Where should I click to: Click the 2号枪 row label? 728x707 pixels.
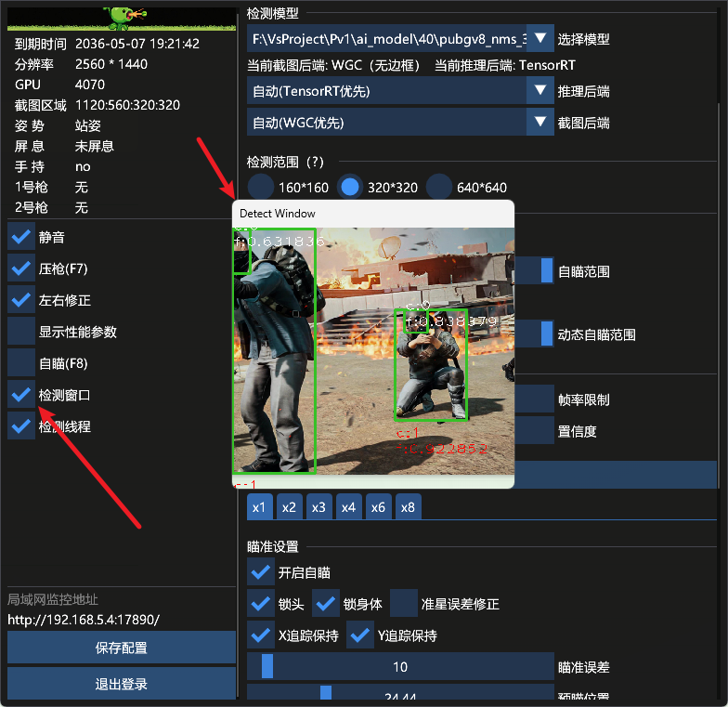coord(32,207)
